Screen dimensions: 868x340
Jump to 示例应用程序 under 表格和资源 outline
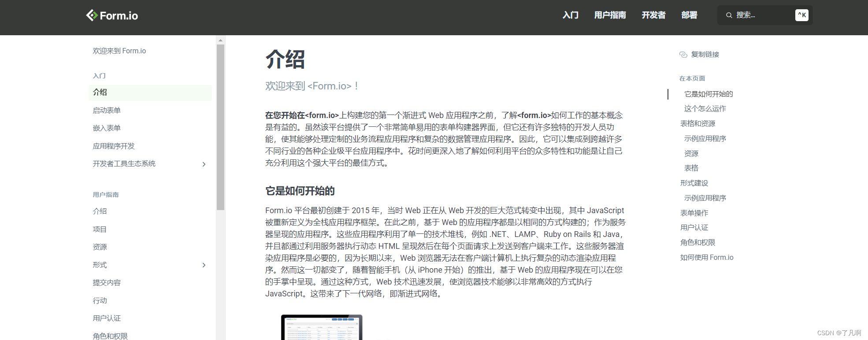[705, 139]
